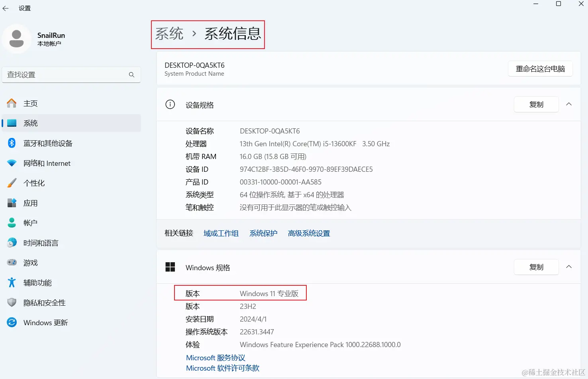The image size is (588, 379).
Task: Click Windows Feature Experience Pack text
Action: coord(320,345)
